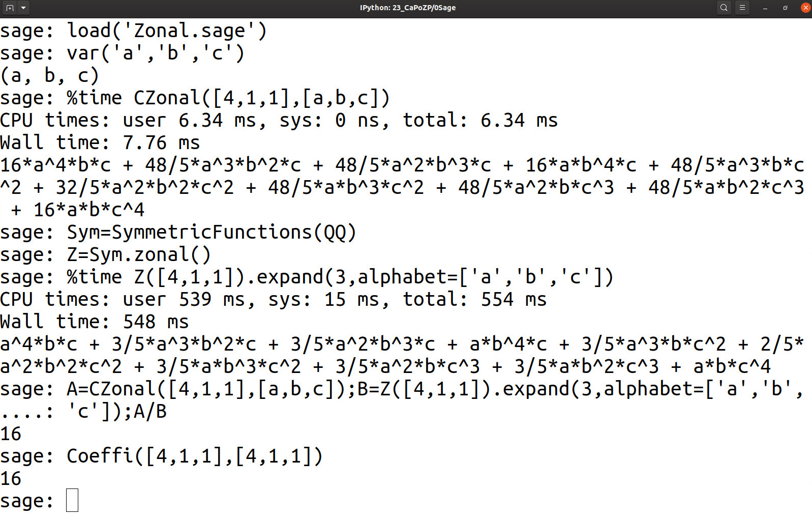Click the Wall time: 548 ms line
Screen dimensions: 812x518
tap(95, 322)
